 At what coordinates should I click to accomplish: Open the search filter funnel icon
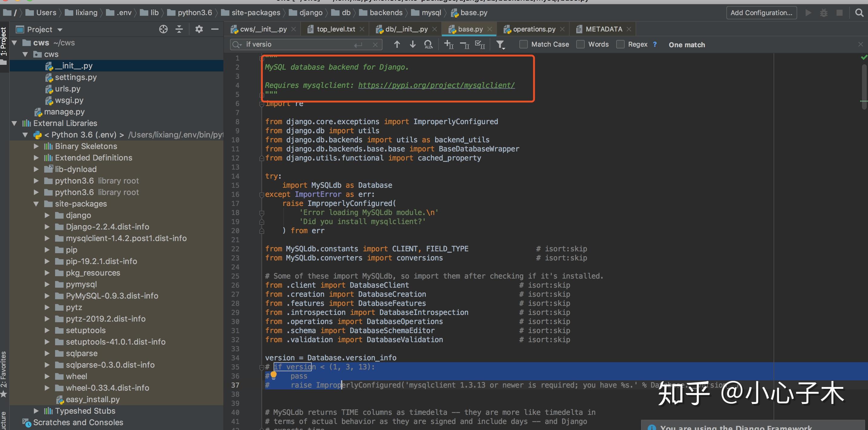click(501, 44)
